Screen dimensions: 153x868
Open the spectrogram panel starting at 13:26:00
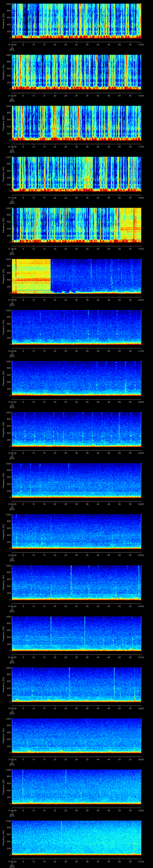coord(76,633)
